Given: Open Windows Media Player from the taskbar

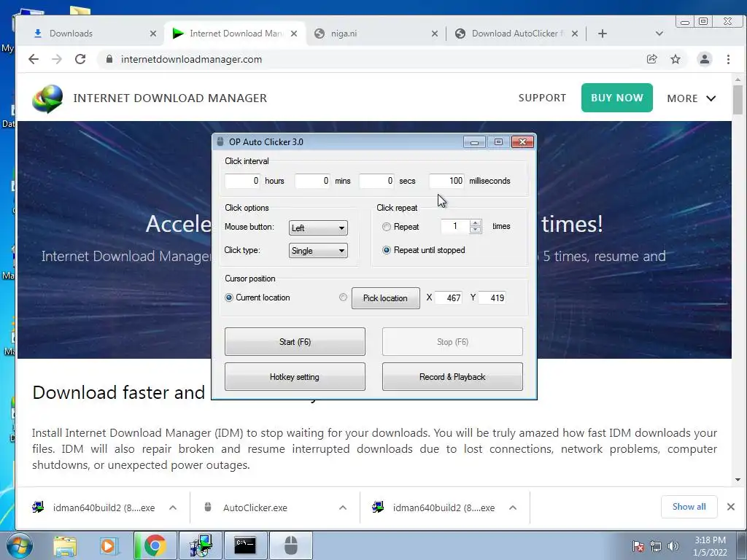Looking at the screenshot, I should [x=108, y=545].
